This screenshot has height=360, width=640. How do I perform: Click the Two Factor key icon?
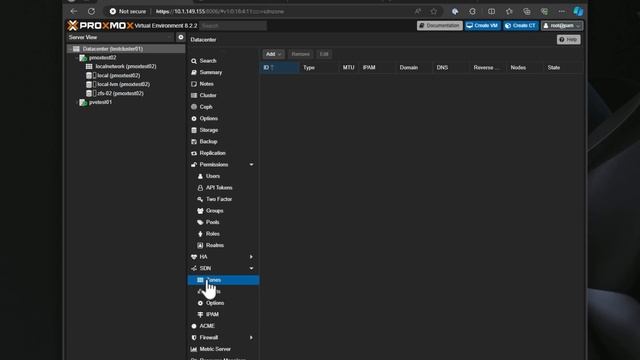pos(200,199)
